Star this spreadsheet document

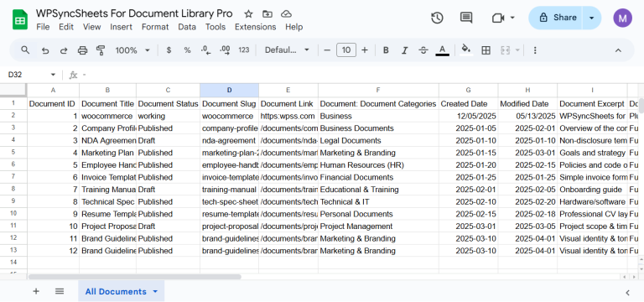point(248,14)
